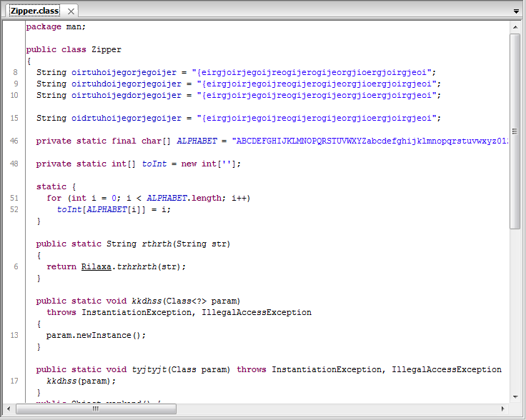Click the vertical scrollbar down arrow

(515, 396)
